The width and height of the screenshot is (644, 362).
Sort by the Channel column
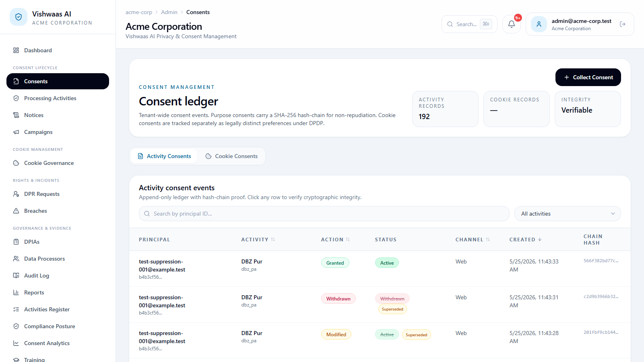pos(473,239)
